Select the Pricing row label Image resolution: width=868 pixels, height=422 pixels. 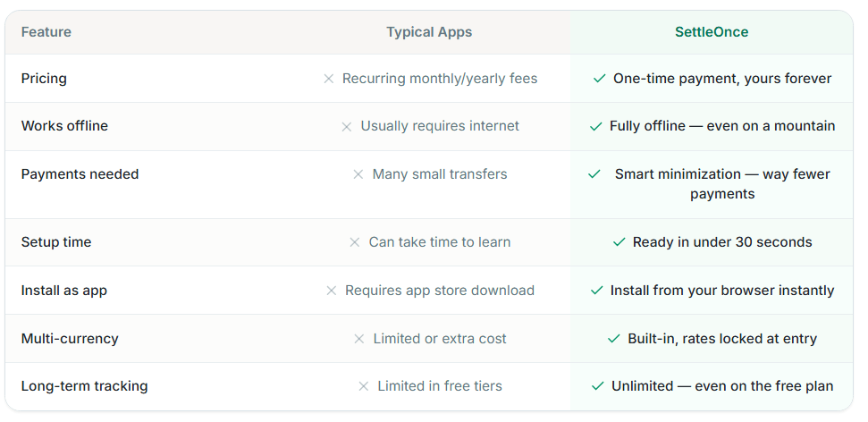click(x=44, y=79)
